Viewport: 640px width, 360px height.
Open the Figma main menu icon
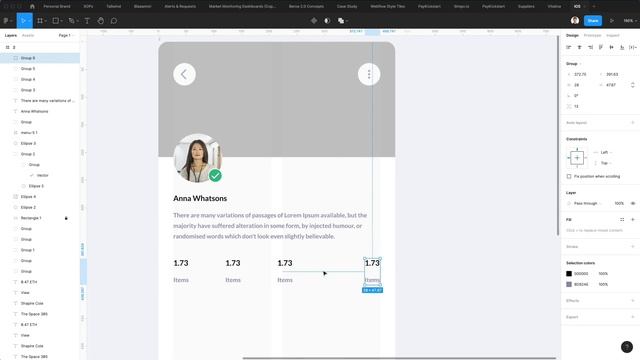point(6,20)
